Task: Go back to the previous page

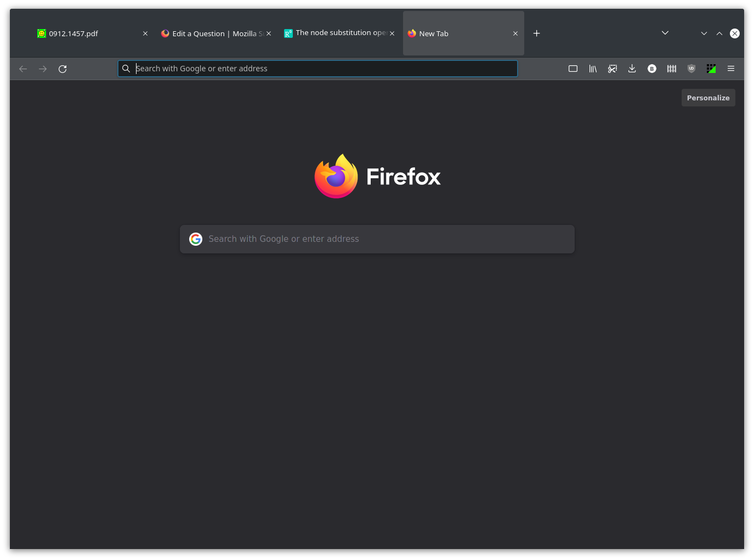Action: pos(23,69)
